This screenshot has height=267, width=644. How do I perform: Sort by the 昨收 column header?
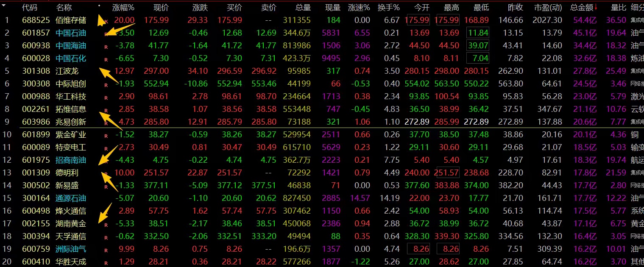pyautogui.click(x=515, y=8)
